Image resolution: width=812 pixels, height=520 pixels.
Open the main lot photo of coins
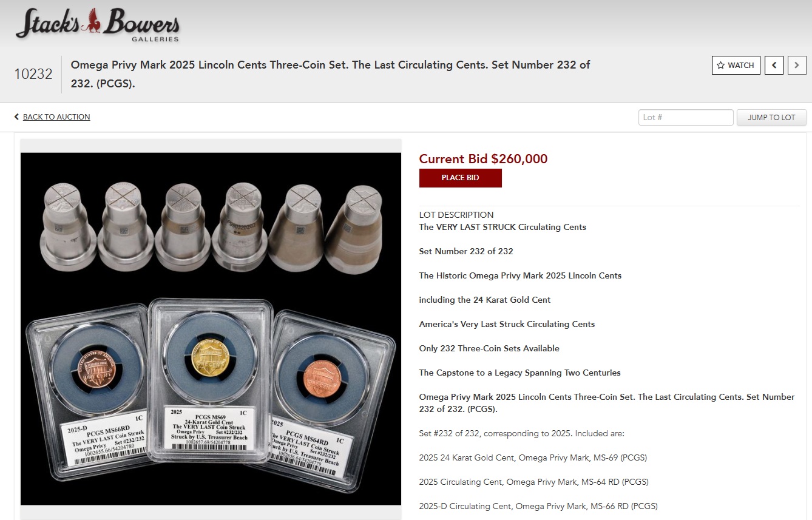click(211, 329)
